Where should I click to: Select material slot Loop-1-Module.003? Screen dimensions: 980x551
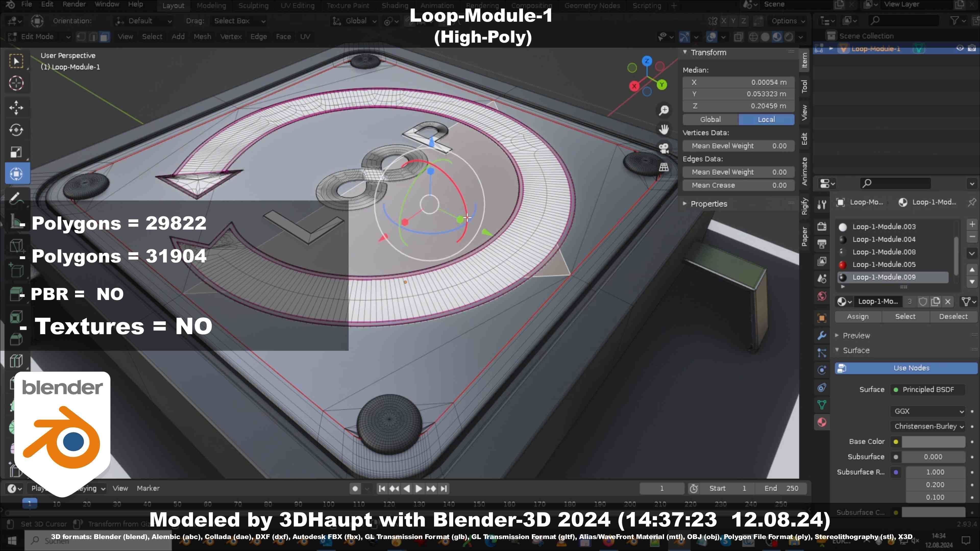[x=892, y=227]
